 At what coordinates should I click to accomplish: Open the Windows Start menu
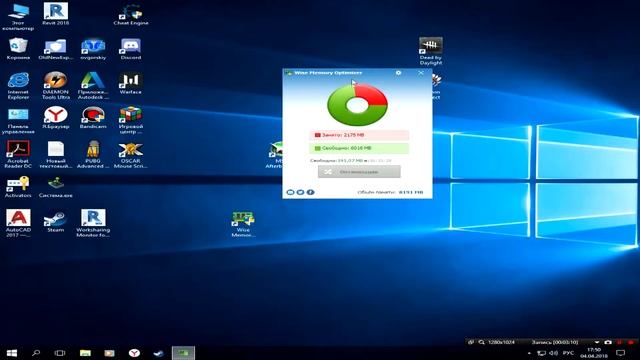pos(12,353)
